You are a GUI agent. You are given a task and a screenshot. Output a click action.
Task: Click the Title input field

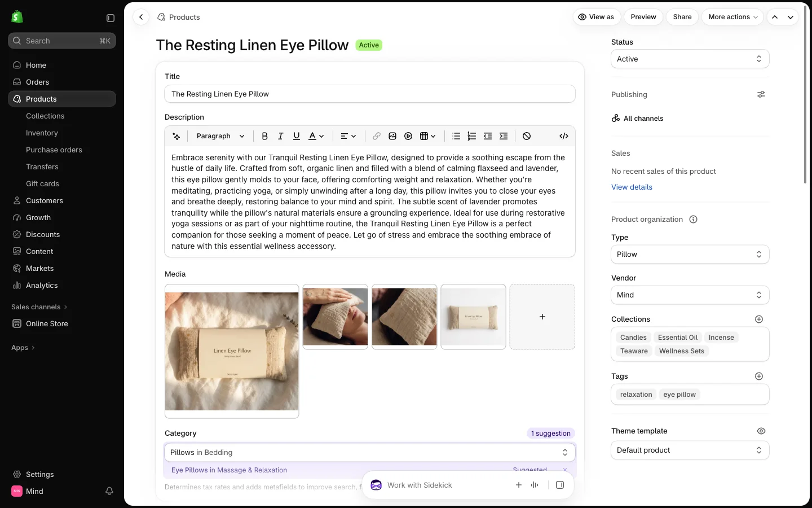click(370, 94)
